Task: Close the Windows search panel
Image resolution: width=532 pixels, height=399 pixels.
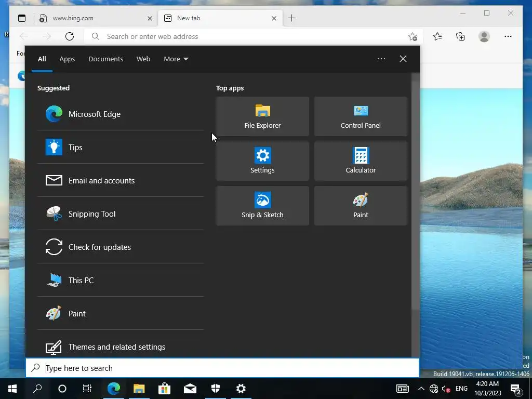Action: coord(403,59)
